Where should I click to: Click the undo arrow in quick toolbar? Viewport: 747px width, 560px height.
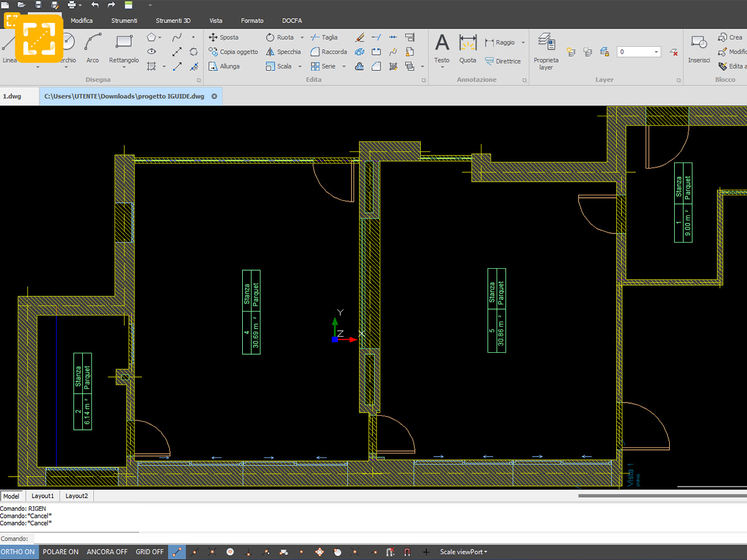click(95, 5)
